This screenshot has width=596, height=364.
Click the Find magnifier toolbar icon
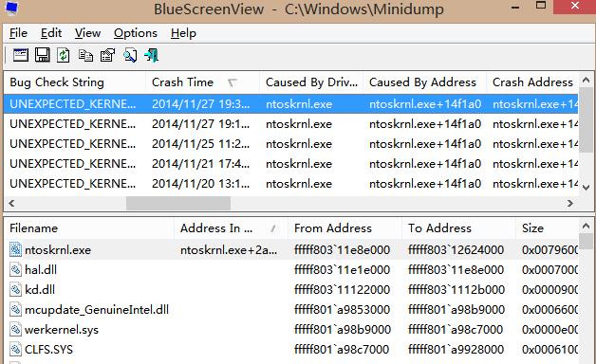point(130,55)
